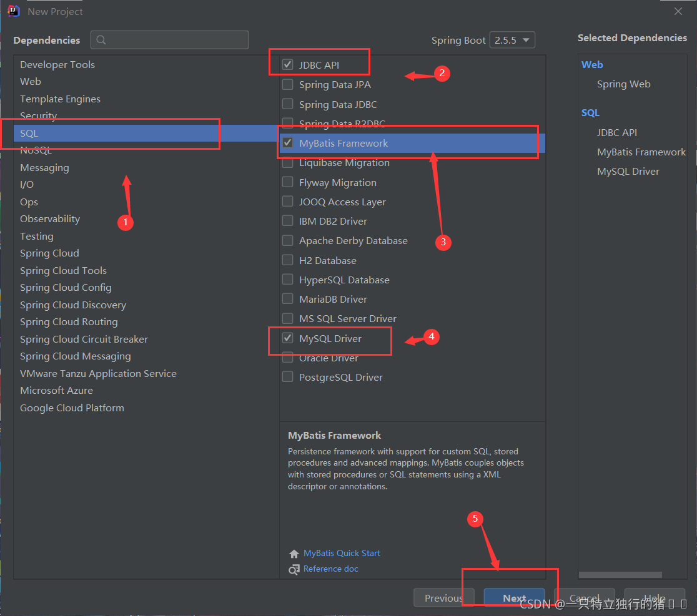Close the New Project dialog

(678, 12)
